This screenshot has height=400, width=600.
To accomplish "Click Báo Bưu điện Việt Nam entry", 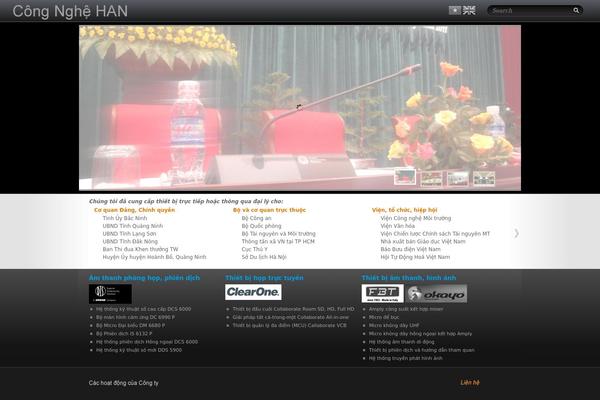I will [410, 249].
